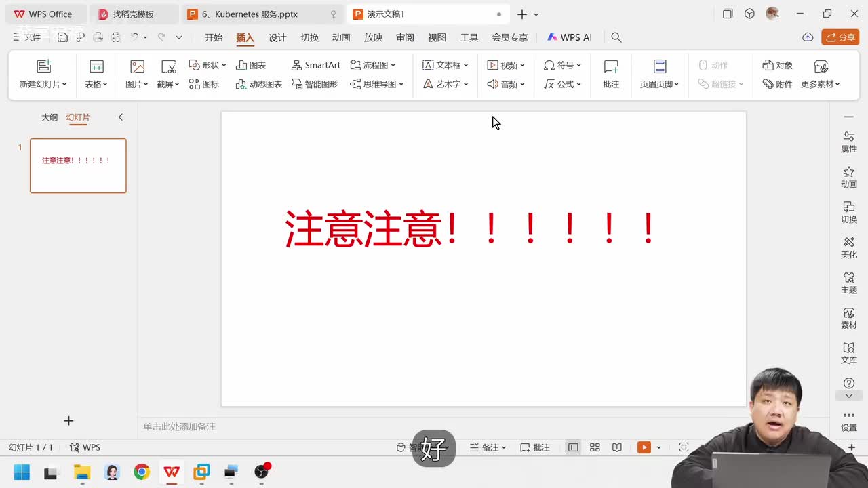Screen dimensions: 868x488
Task: Open the 素材 materials side panel
Action: click(x=849, y=319)
